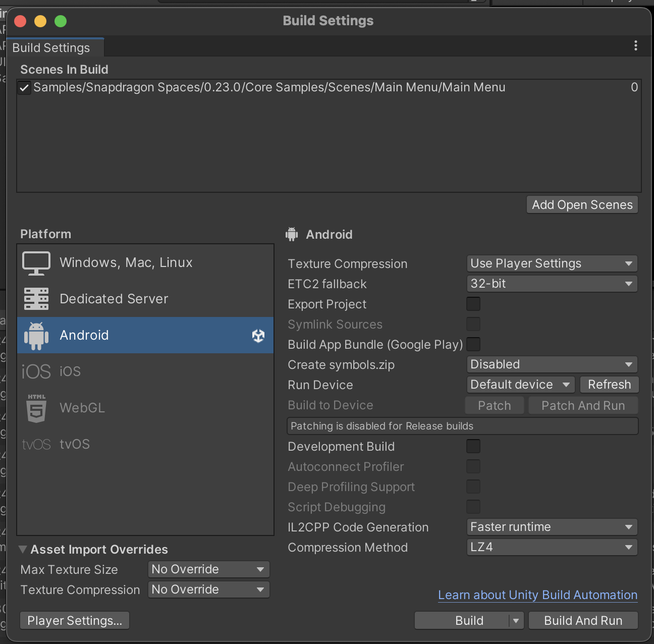Enable the Development Build checkbox

coord(473,446)
